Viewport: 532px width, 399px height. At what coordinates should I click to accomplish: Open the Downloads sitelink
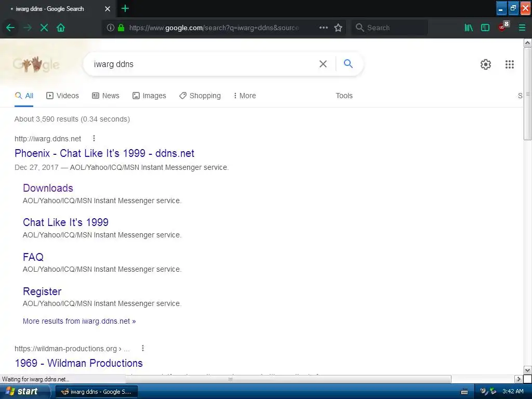pyautogui.click(x=48, y=188)
